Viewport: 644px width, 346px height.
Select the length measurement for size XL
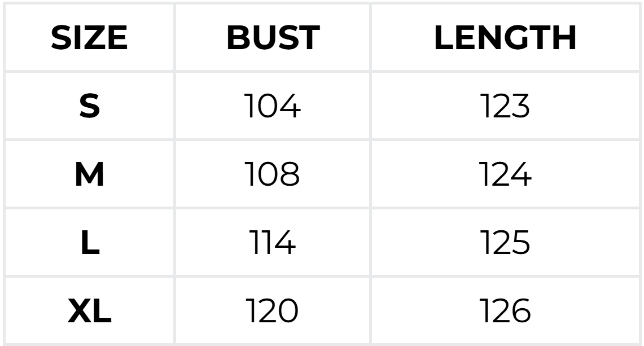[x=505, y=311]
